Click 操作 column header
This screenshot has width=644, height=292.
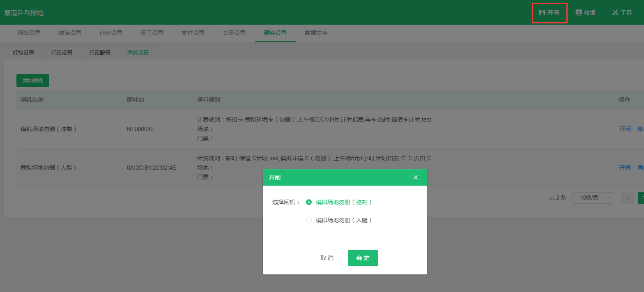tap(625, 100)
